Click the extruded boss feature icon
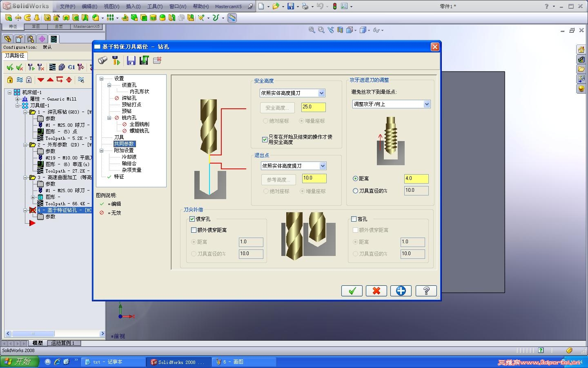 click(x=9, y=18)
